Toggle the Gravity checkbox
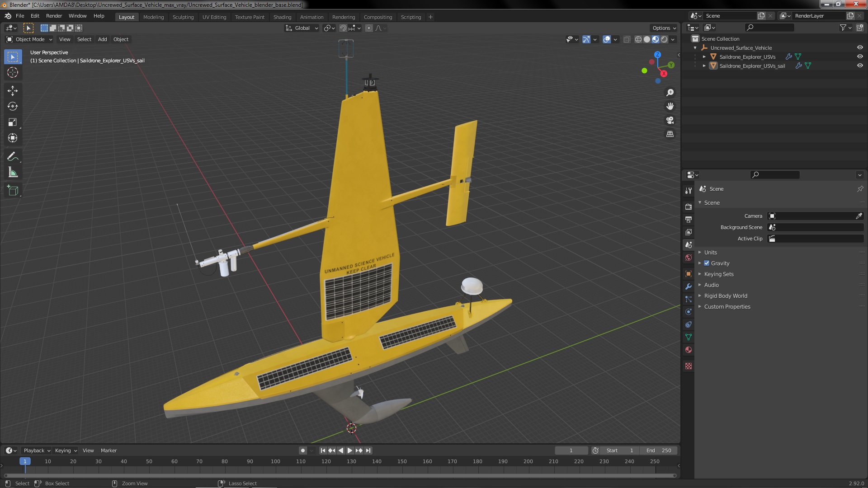868x488 pixels. (707, 263)
